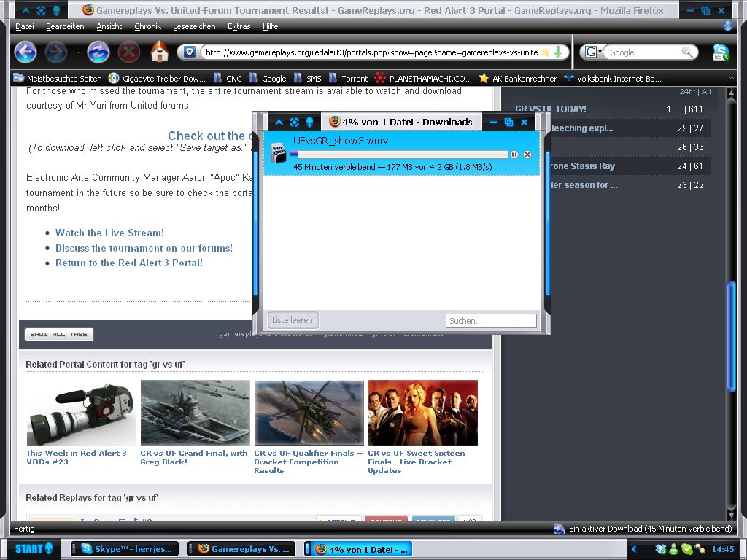
Task: Open the Gigabyte Treiber bookmark
Action: 158,79
